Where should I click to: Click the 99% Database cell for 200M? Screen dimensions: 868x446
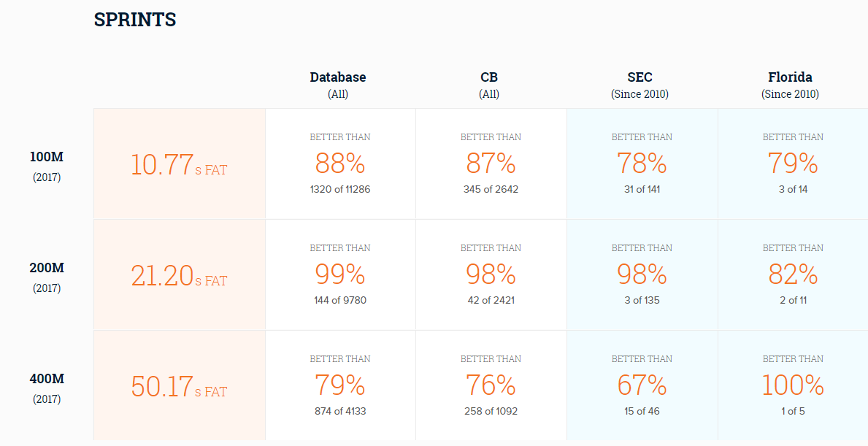coord(340,275)
